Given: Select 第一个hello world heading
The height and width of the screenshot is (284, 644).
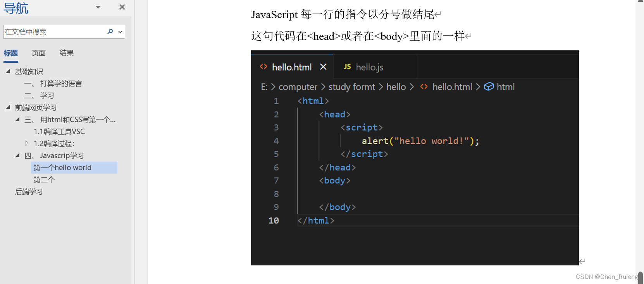Looking at the screenshot, I should (x=74, y=168).
